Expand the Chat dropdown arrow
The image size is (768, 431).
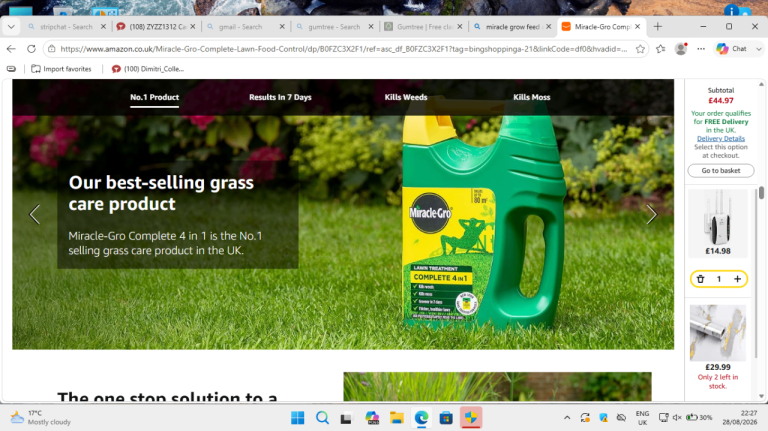coord(759,49)
